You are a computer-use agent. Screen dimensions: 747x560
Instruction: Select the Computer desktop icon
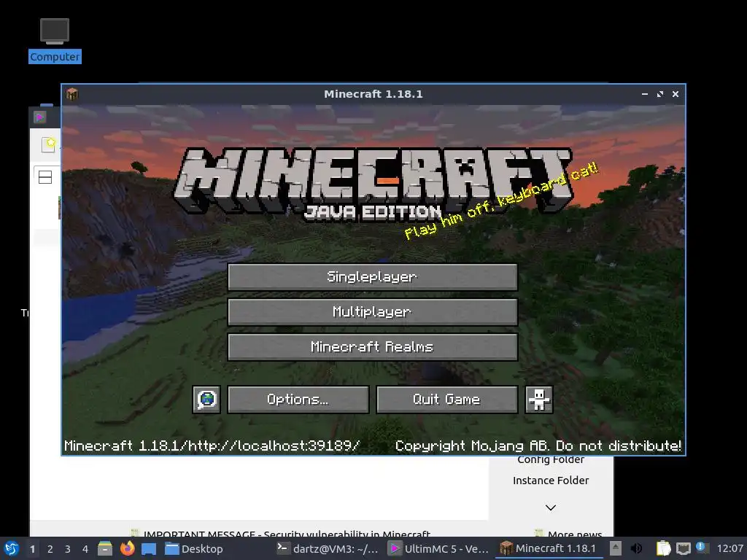click(x=55, y=41)
